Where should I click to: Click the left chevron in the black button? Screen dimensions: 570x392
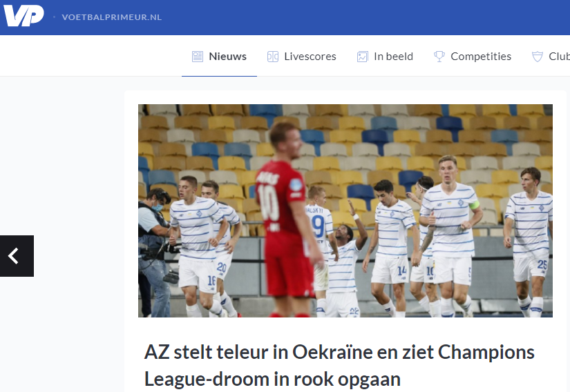(x=13, y=256)
